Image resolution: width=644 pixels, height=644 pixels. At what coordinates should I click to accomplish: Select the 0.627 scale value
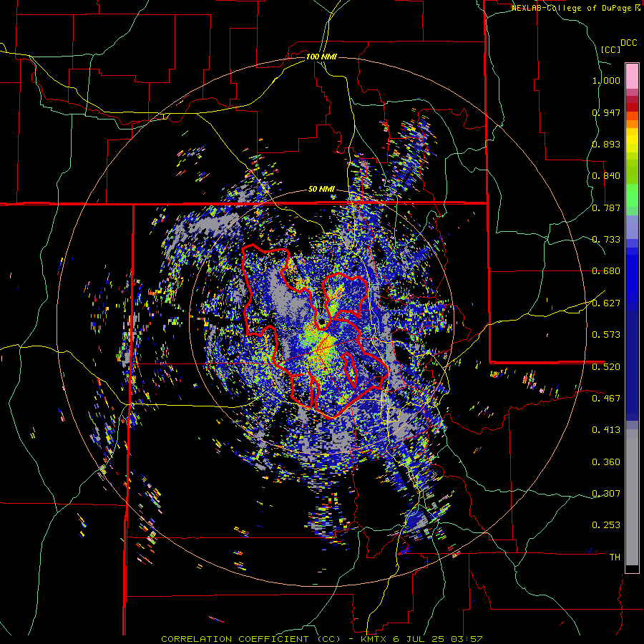point(606,303)
